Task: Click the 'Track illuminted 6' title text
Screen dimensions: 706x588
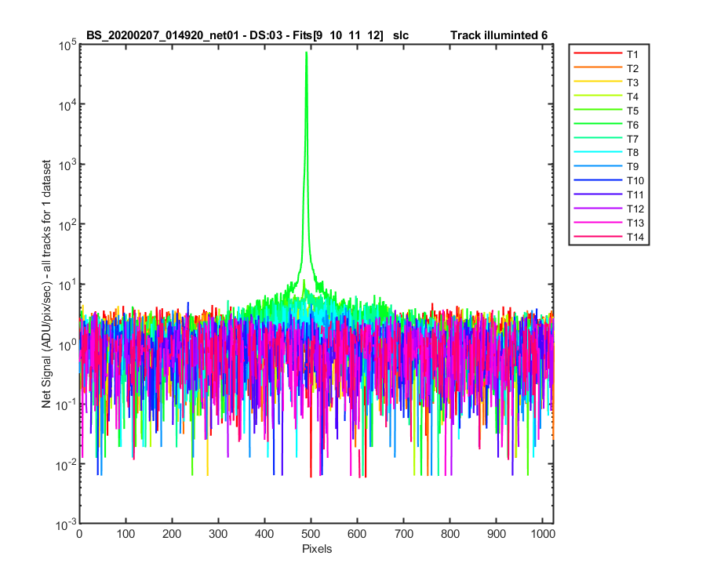Action: click(499, 35)
